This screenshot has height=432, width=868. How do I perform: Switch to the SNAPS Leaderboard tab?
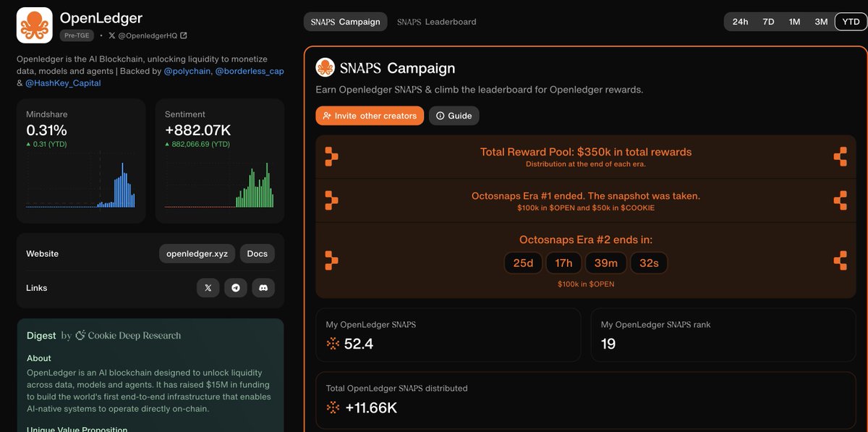(437, 22)
